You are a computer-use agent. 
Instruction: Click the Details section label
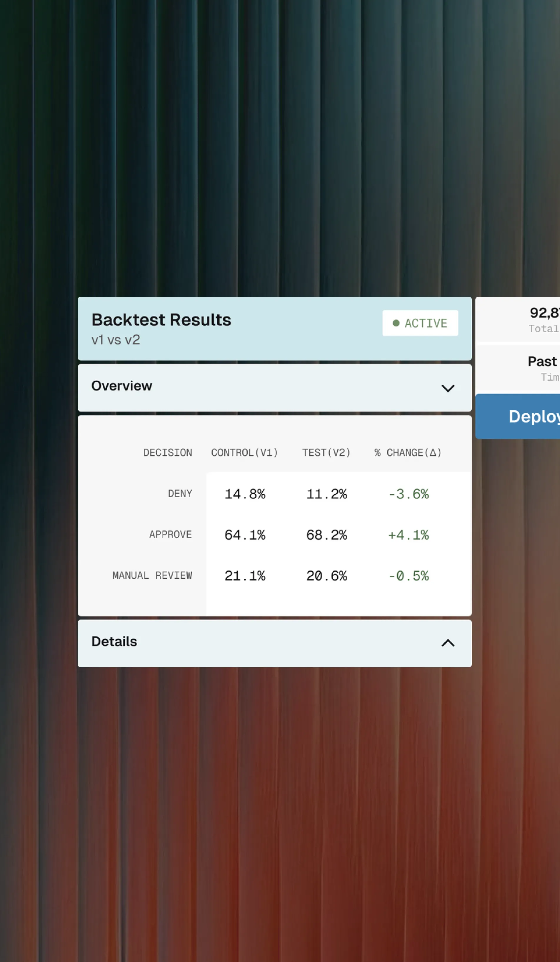tap(114, 641)
